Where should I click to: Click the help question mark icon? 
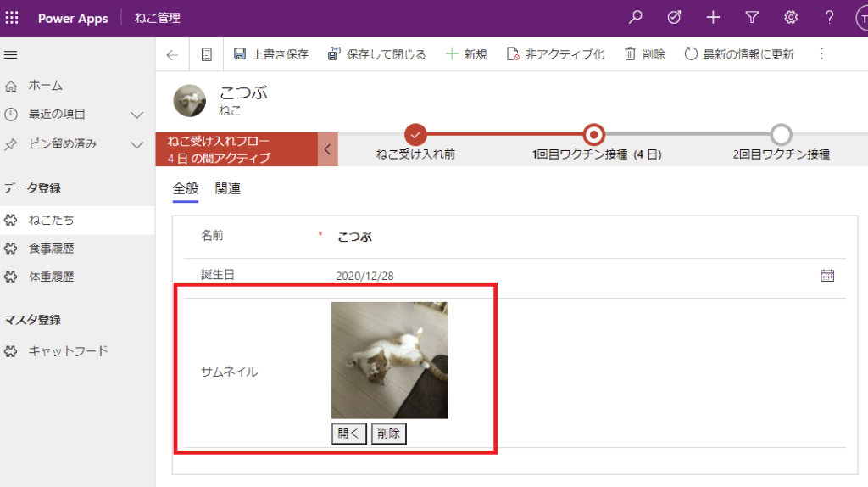[829, 18]
